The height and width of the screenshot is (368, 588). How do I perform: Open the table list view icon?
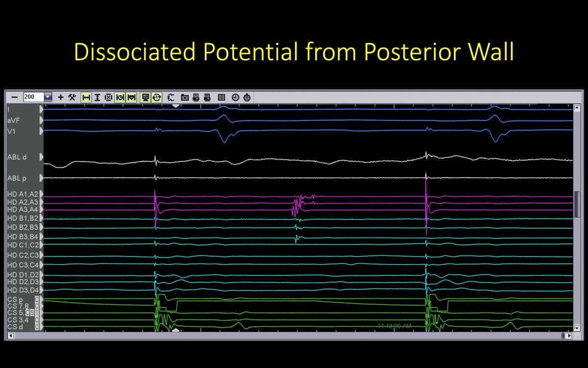(x=221, y=97)
